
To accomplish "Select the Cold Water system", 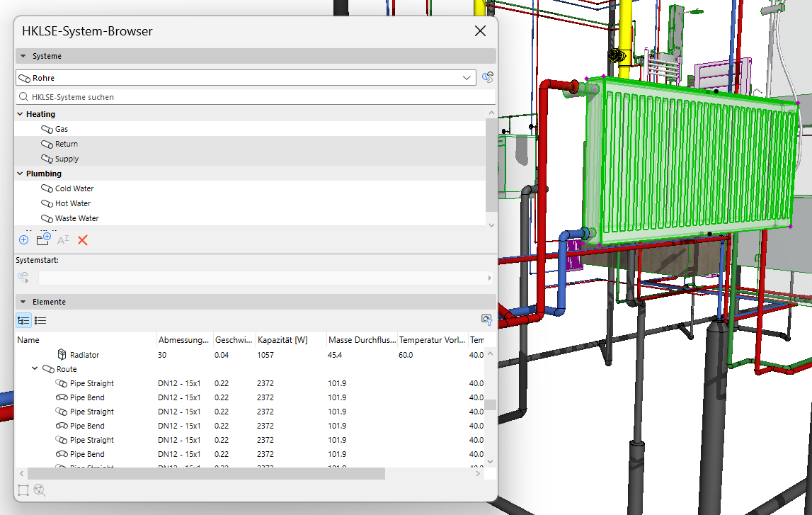I will [x=74, y=188].
